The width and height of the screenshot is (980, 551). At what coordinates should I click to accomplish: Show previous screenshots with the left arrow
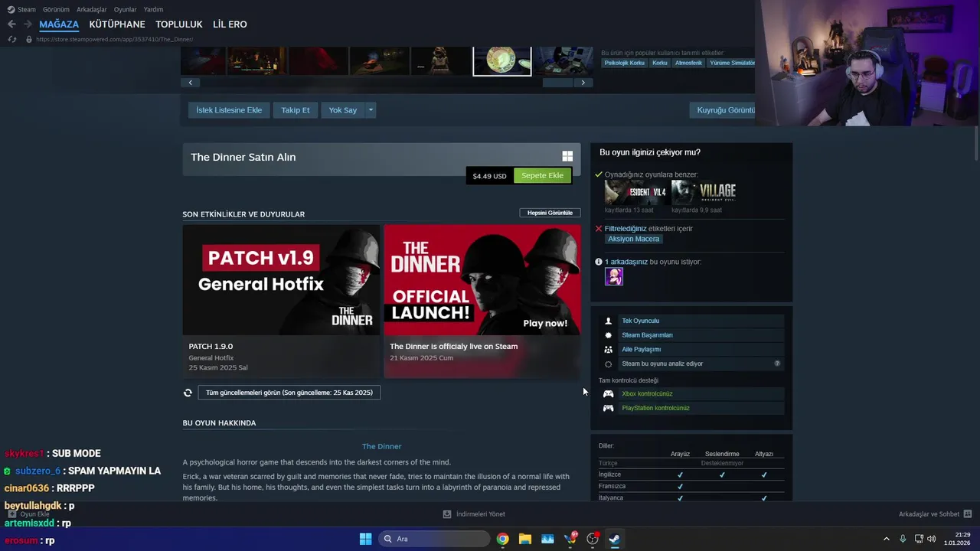190,83
